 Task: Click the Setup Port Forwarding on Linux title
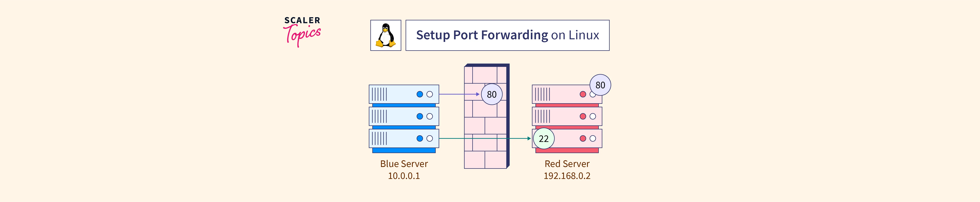click(x=507, y=35)
